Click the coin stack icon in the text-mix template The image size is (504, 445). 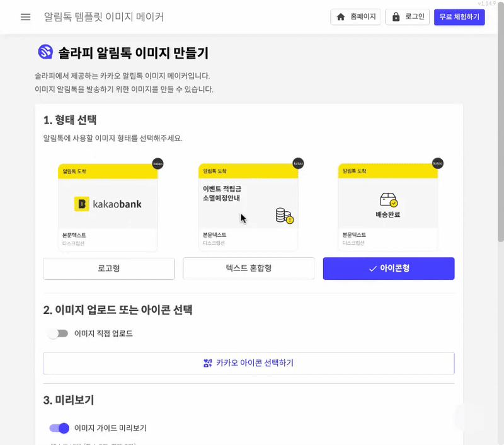285,216
